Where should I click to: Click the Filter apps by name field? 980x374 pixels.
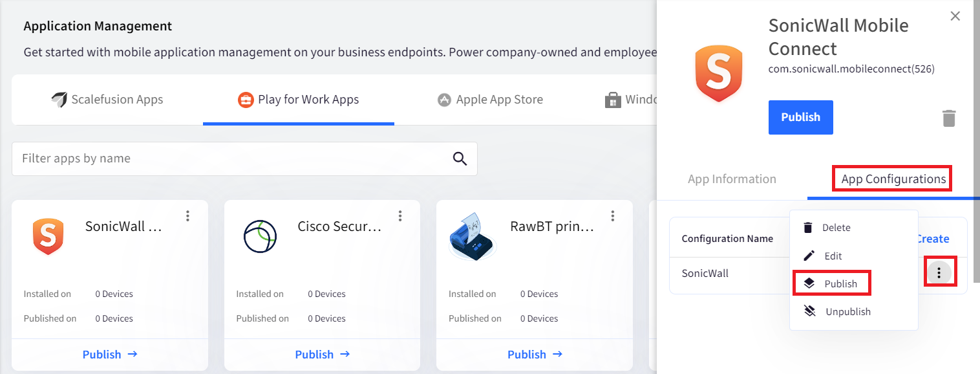244,159
